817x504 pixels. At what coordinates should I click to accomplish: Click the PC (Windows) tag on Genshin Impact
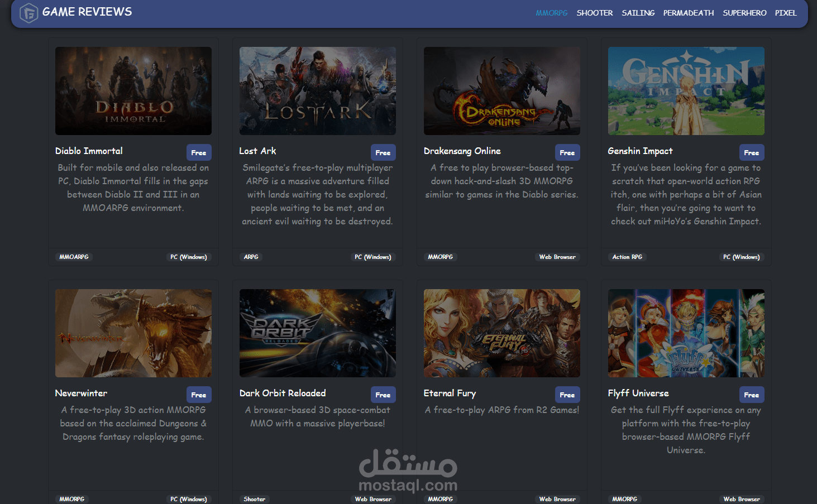point(742,257)
